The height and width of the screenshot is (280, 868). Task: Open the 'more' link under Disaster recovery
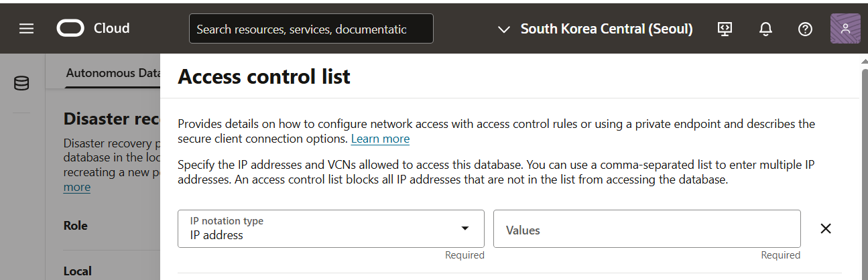tap(77, 187)
